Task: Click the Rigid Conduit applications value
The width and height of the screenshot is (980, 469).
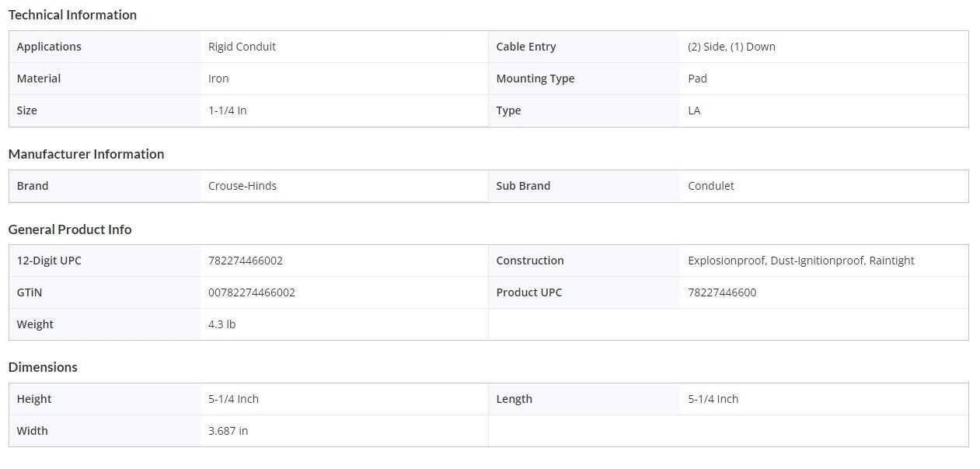Action: [242, 47]
